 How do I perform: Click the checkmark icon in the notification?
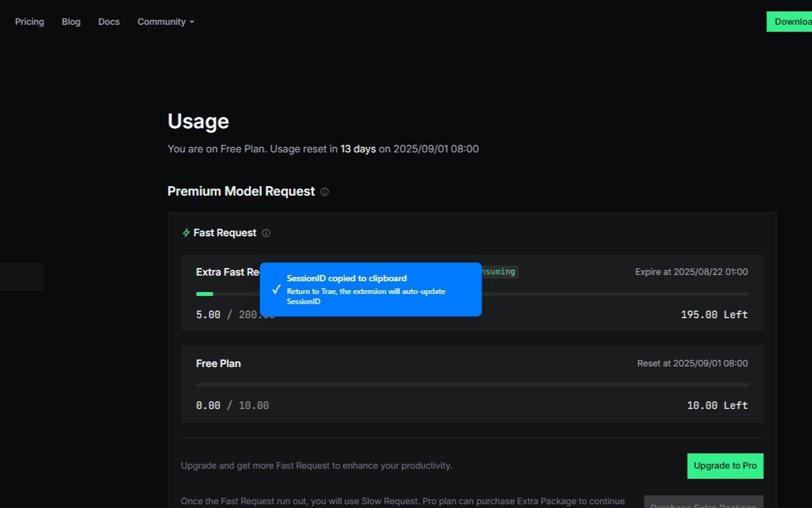click(276, 290)
